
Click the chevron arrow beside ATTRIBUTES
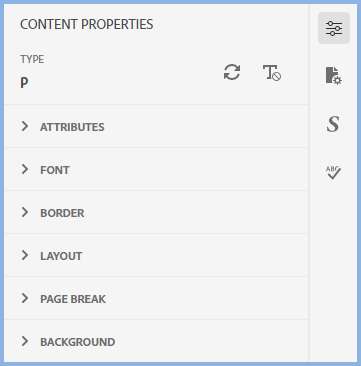[x=25, y=126]
